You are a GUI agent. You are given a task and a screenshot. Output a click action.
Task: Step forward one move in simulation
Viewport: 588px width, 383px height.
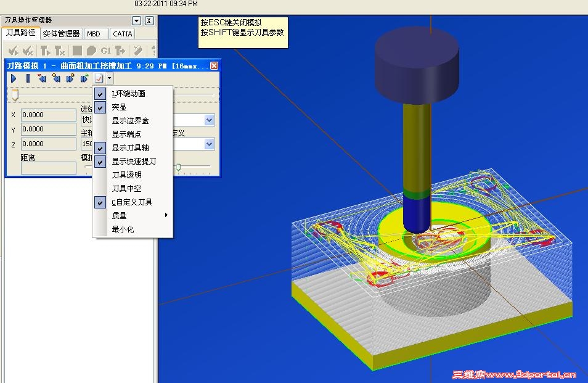point(70,78)
